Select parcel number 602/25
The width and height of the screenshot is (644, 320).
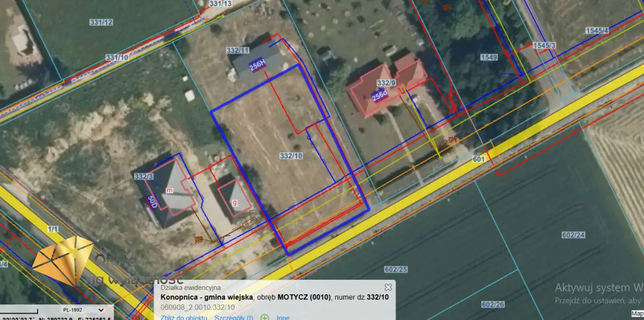coord(396,269)
